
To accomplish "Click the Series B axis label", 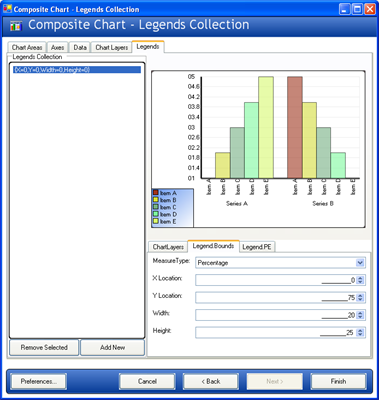I will pos(323,203).
